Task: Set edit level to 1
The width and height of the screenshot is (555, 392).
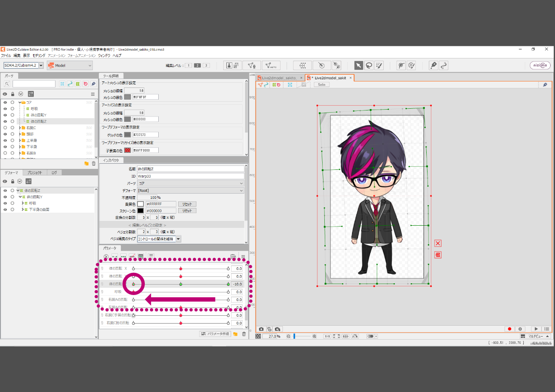Action: tap(189, 65)
